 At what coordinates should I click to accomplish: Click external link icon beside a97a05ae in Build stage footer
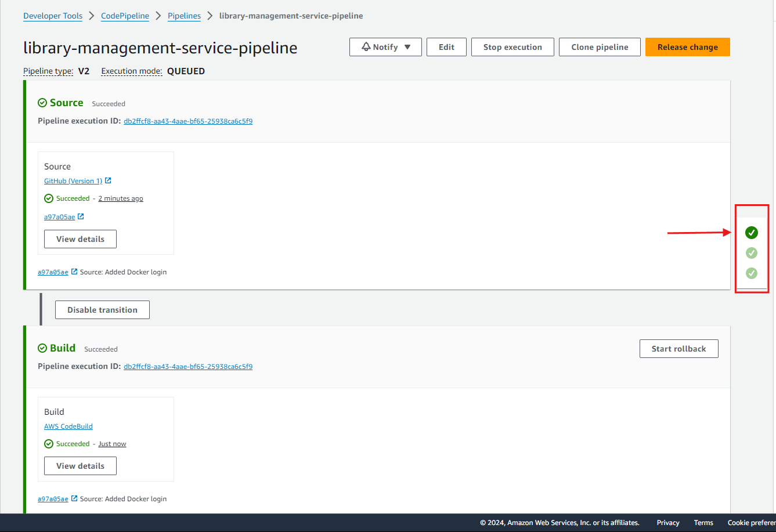point(74,498)
